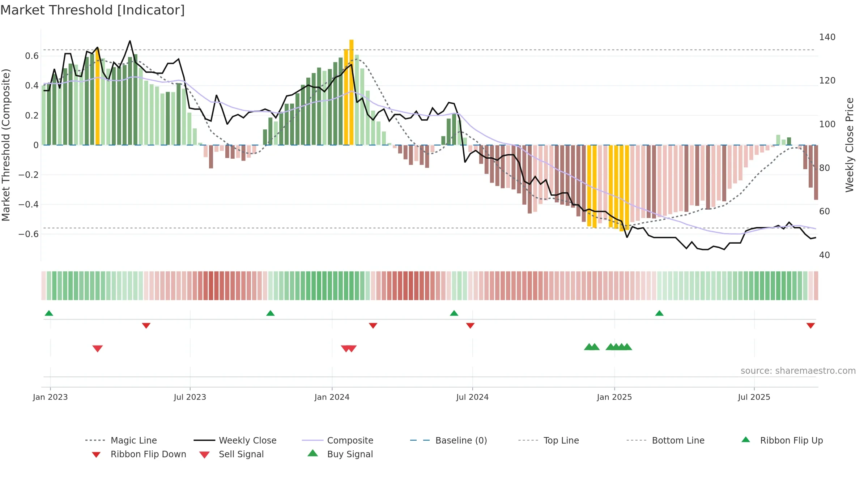Click the Ribbon Flip Down marker at Jul 2024
This screenshot has width=868, height=488.
coord(470,326)
